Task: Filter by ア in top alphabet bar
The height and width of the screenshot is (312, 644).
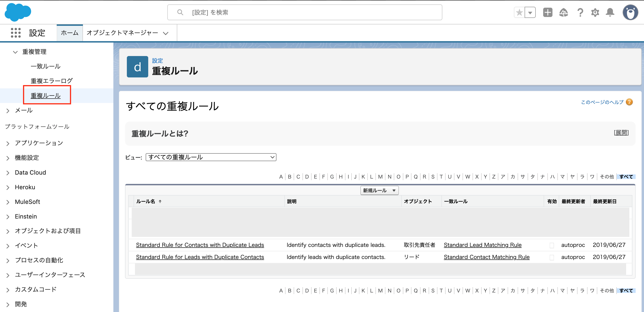Action: [503, 177]
